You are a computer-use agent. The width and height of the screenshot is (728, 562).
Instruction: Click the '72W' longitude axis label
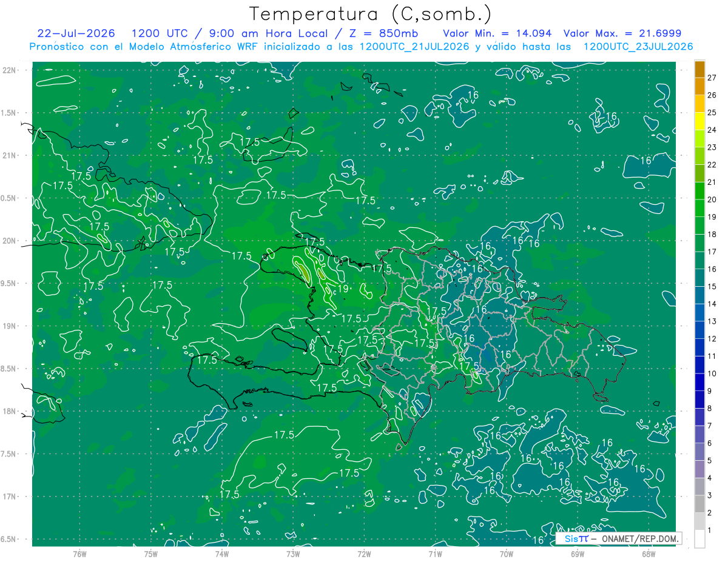(364, 554)
